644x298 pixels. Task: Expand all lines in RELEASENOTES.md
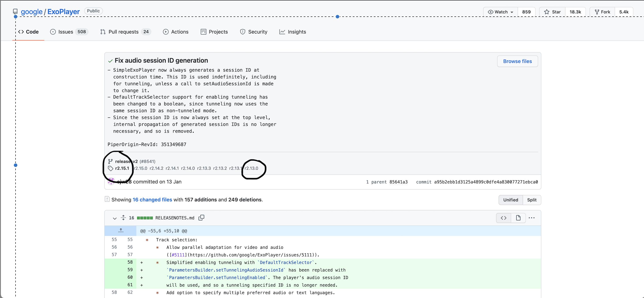123,218
